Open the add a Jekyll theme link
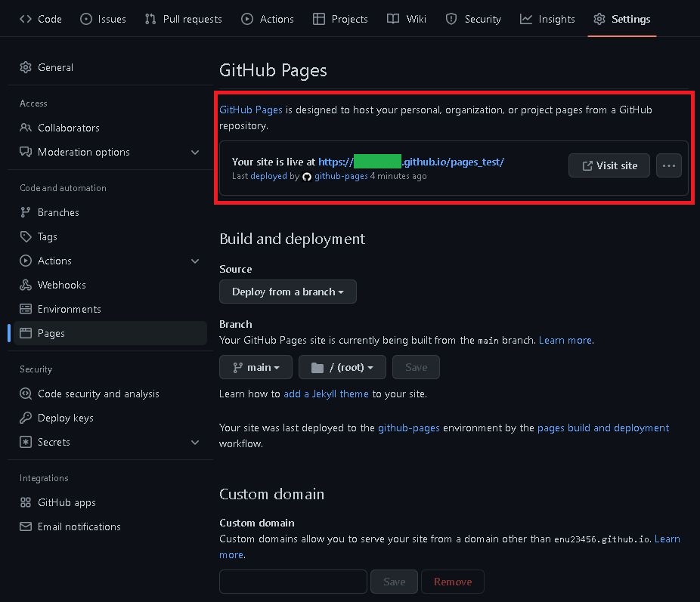This screenshot has height=602, width=700. [x=326, y=394]
